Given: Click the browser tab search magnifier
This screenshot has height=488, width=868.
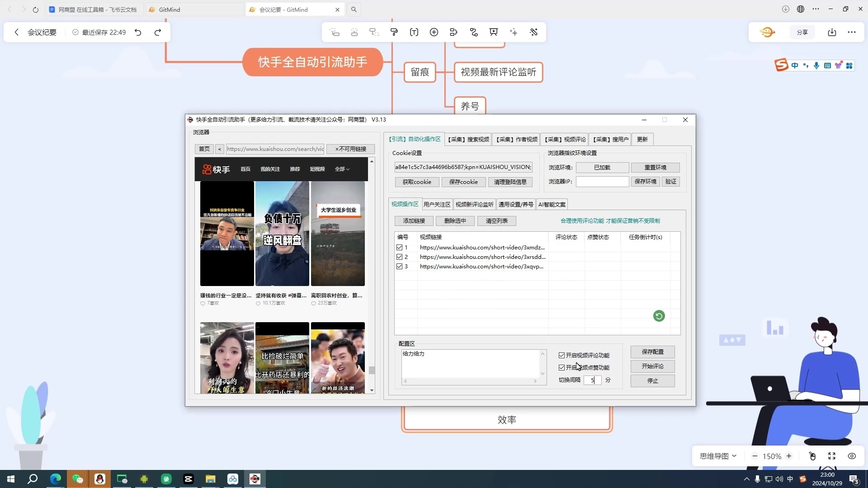Looking at the screenshot, I should coord(354,9).
